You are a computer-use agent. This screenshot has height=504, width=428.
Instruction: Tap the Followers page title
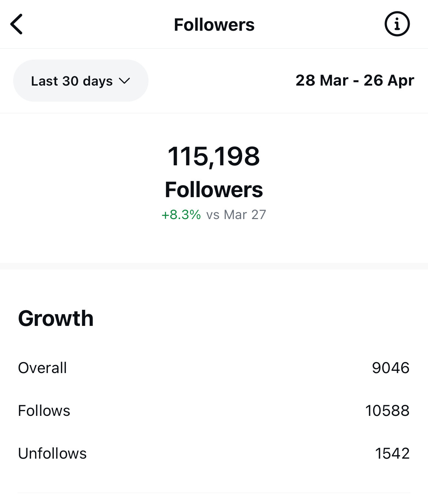pos(214,25)
